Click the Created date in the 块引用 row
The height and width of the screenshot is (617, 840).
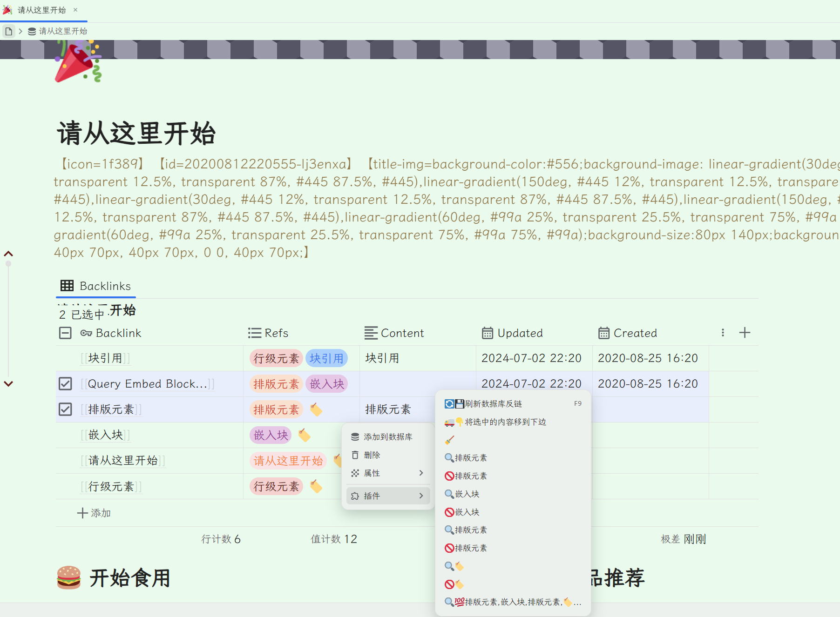click(650, 358)
